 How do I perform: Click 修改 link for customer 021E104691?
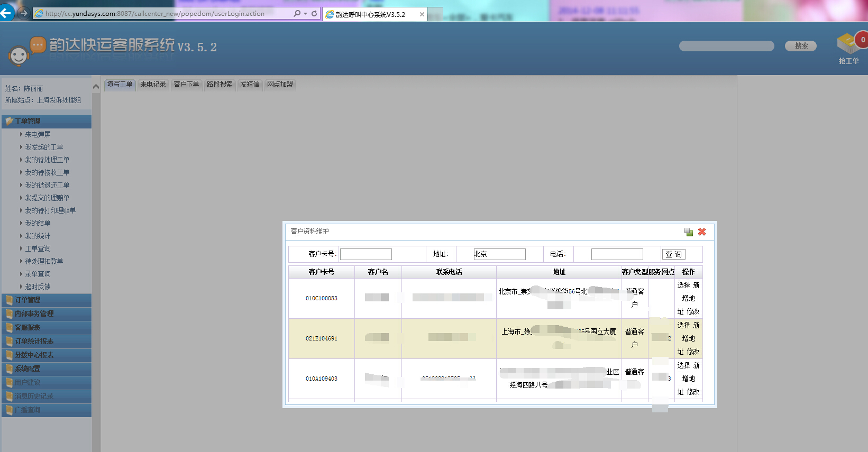(x=693, y=352)
